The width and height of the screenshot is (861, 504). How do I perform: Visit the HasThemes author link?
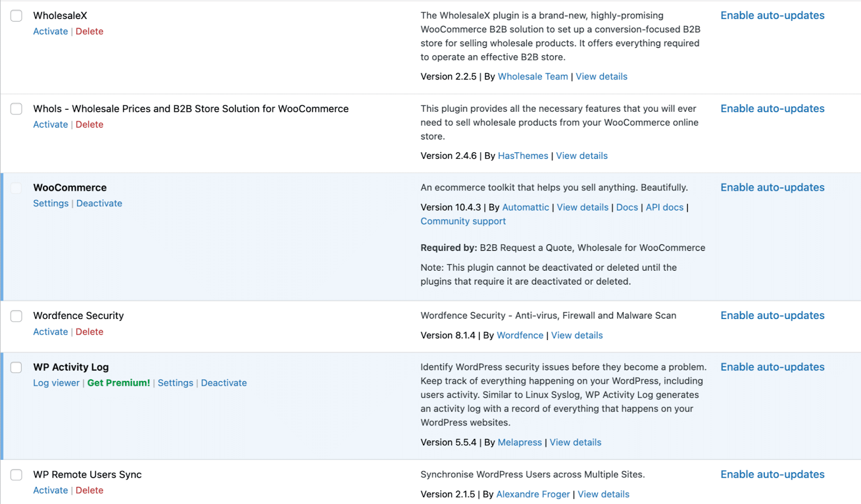[523, 155]
